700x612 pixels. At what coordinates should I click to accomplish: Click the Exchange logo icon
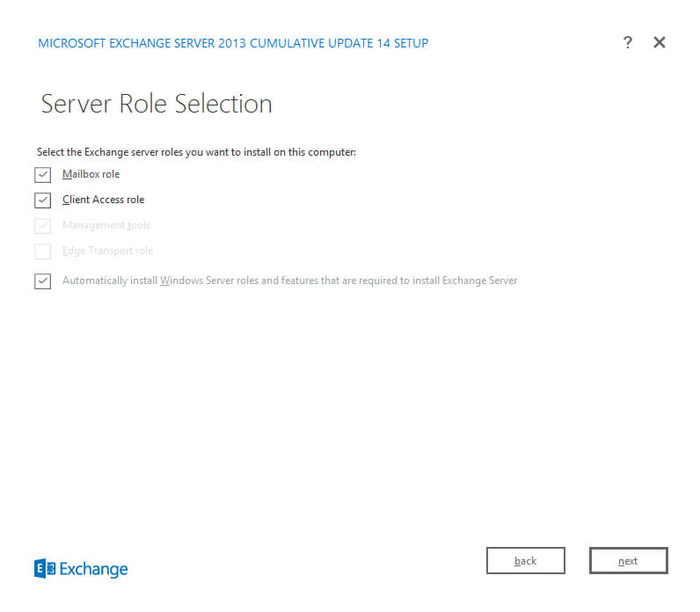coord(45,569)
